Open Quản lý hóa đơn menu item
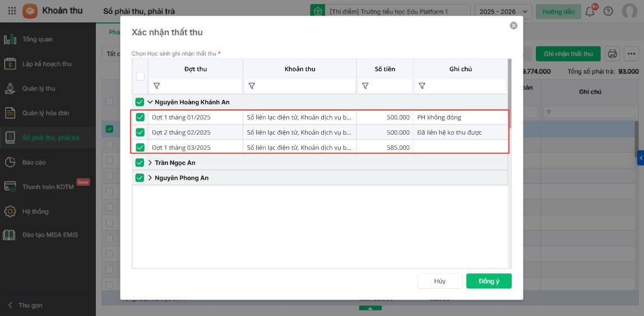The image size is (644, 316). pyautogui.click(x=45, y=113)
